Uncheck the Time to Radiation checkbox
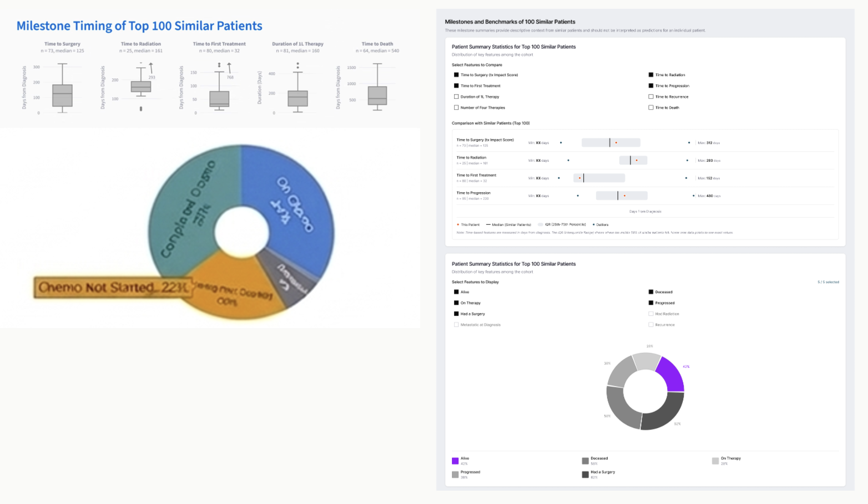Screen dimensions: 868x504 click(651, 75)
